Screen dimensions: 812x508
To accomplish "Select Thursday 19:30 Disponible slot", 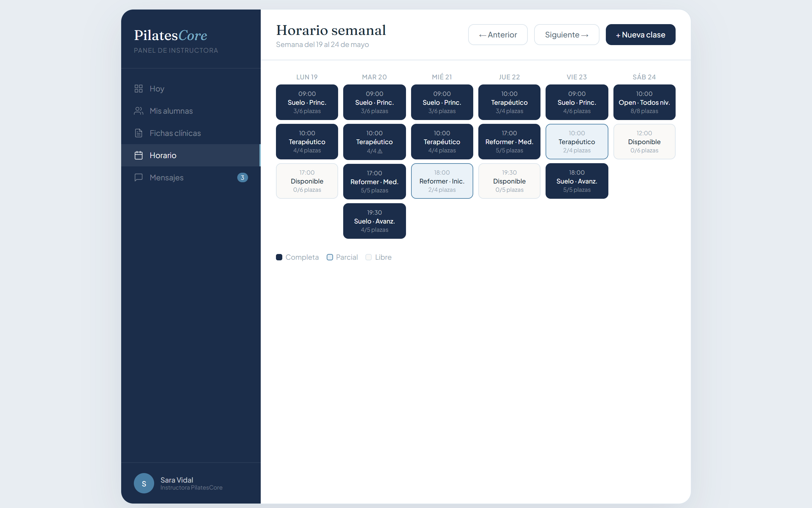I will pyautogui.click(x=509, y=181).
